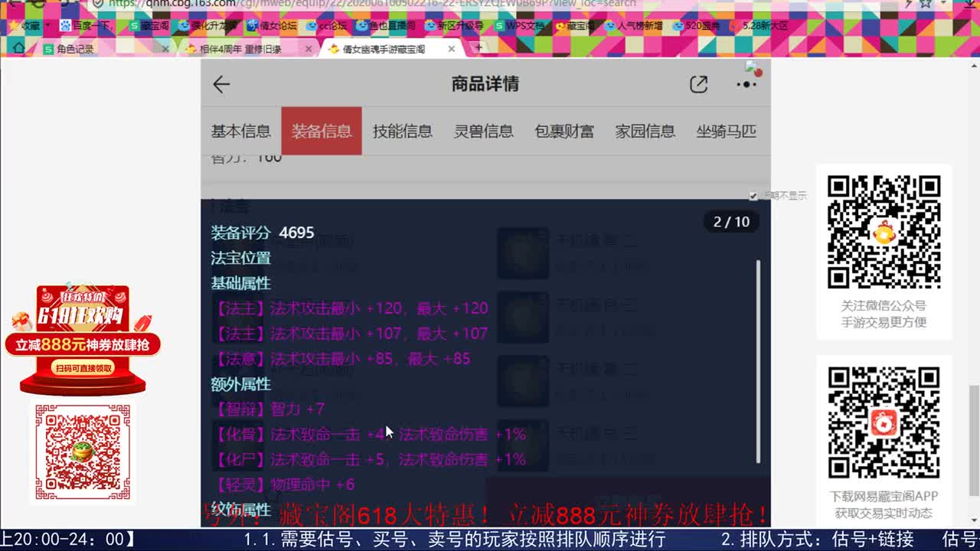Uncheck the 不显示 checkbox above image counter
This screenshot has height=551, width=980.
tap(753, 194)
